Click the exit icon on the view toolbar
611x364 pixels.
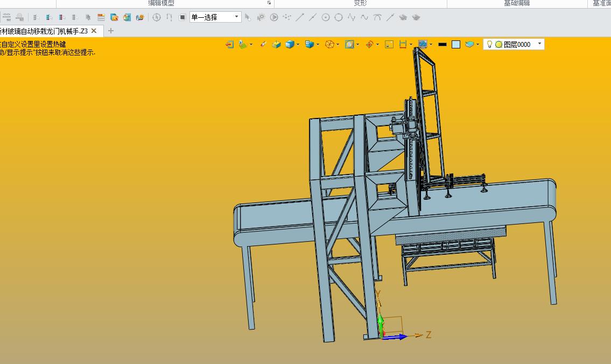(229, 45)
